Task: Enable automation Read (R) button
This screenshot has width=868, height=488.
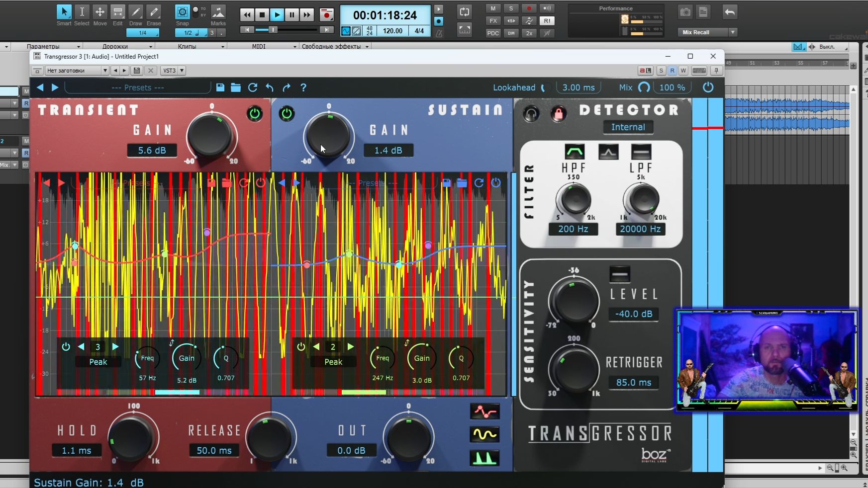Action: (672, 71)
